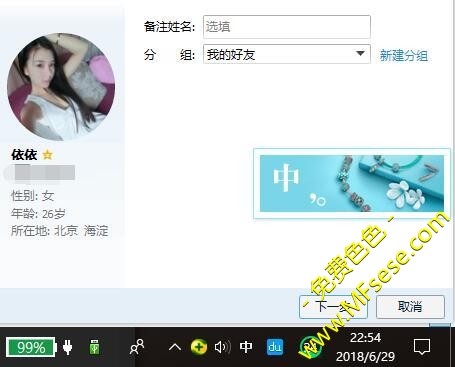Image resolution: width=455 pixels, height=367 pixels.
Task: Click the 性别: 女 text
Action: tap(32, 196)
